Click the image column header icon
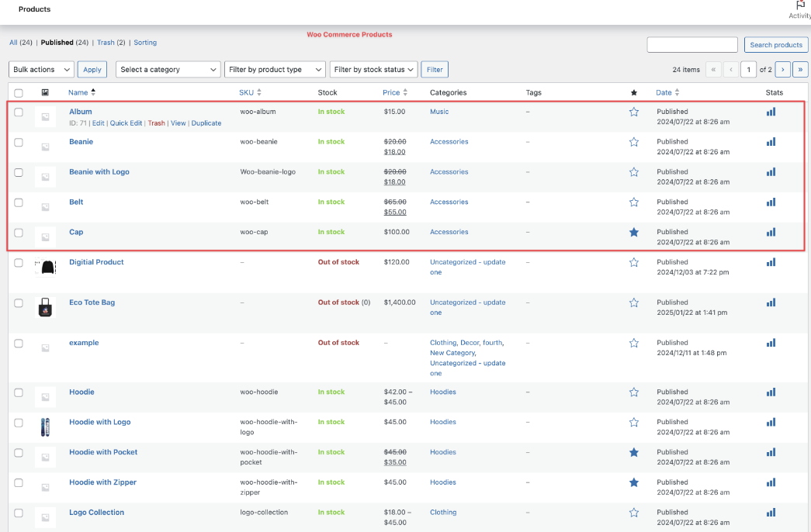 [45, 92]
